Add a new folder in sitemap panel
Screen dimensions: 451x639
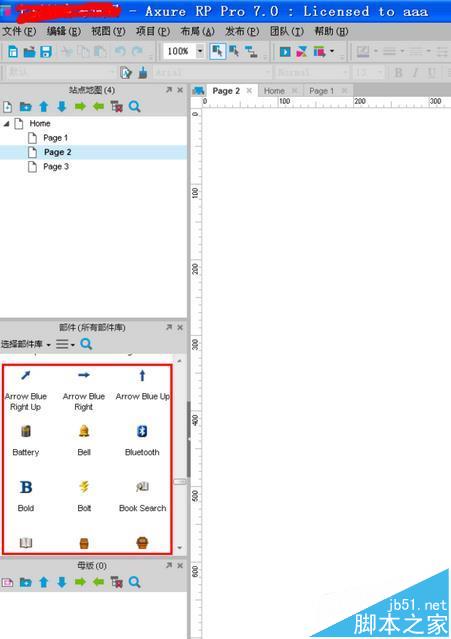pyautogui.click(x=25, y=107)
